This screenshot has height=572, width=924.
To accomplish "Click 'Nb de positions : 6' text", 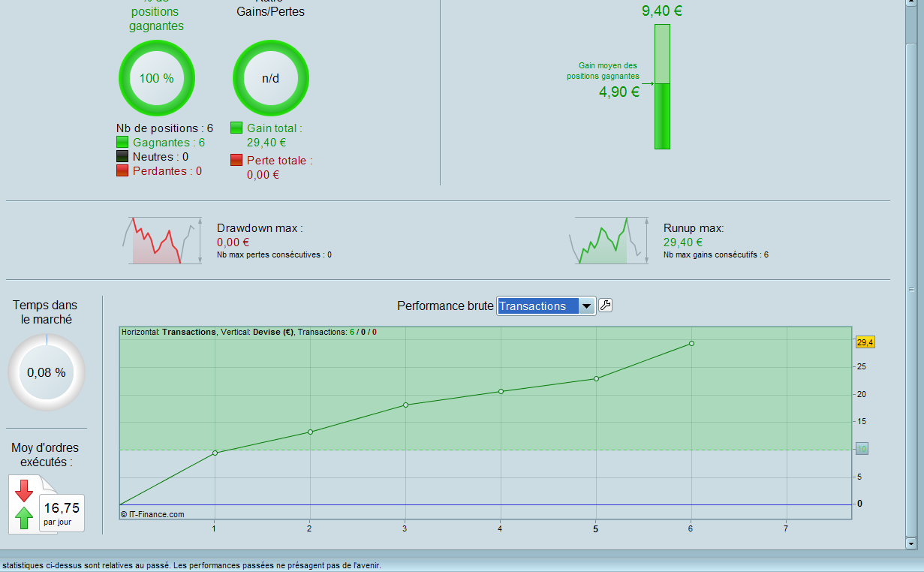I will point(164,128).
